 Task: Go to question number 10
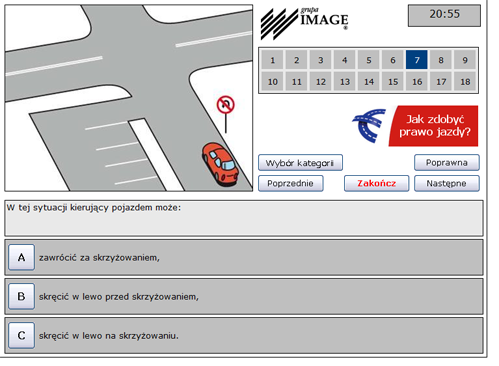(272, 81)
